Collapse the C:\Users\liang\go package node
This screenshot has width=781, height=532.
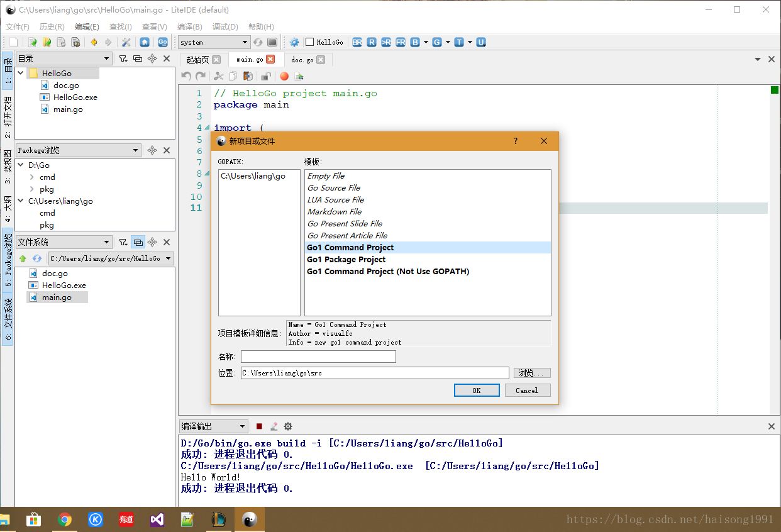click(21, 201)
